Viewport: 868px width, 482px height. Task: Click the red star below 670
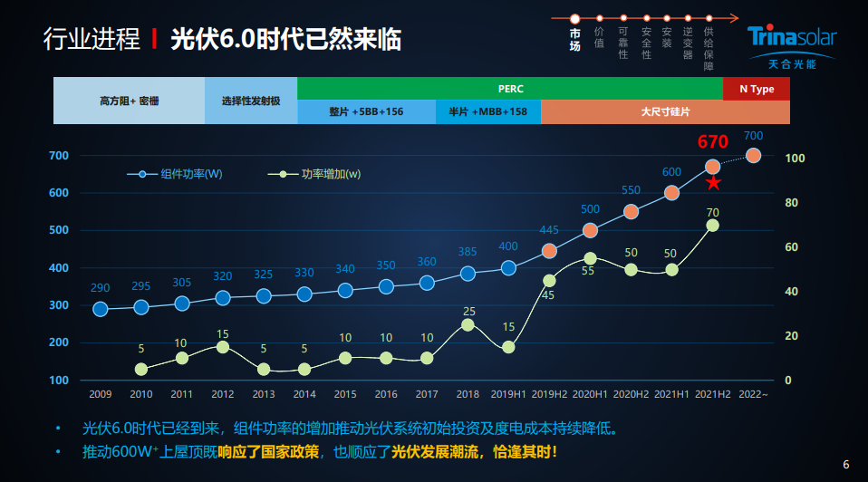pyautogui.click(x=714, y=183)
